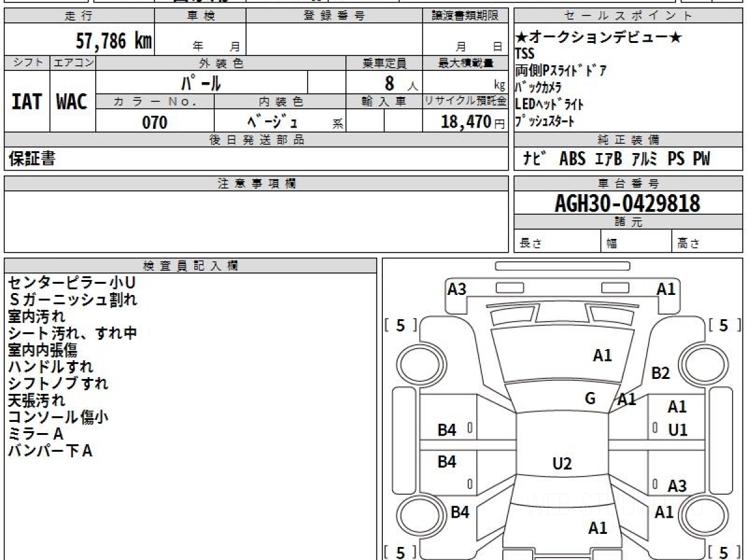Click the 乗車定員 header cell
This screenshot has height=560, width=747.
(x=384, y=63)
